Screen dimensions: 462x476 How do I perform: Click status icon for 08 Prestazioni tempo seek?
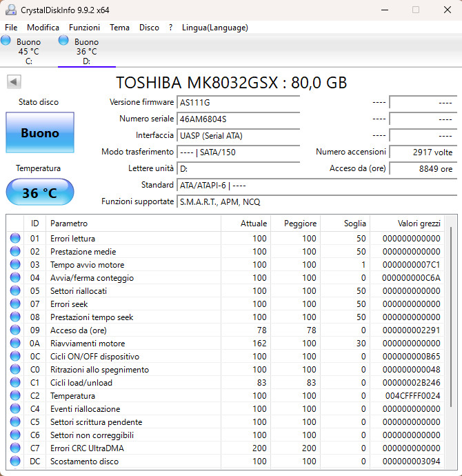15,317
